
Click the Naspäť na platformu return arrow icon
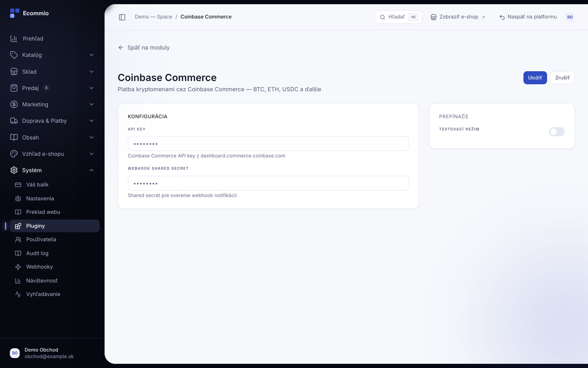coord(502,17)
